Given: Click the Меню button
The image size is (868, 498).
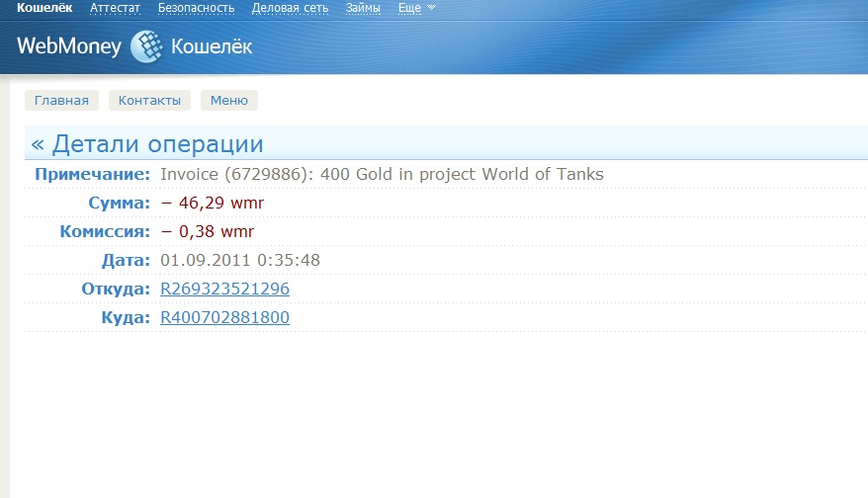Looking at the screenshot, I should 229,100.
